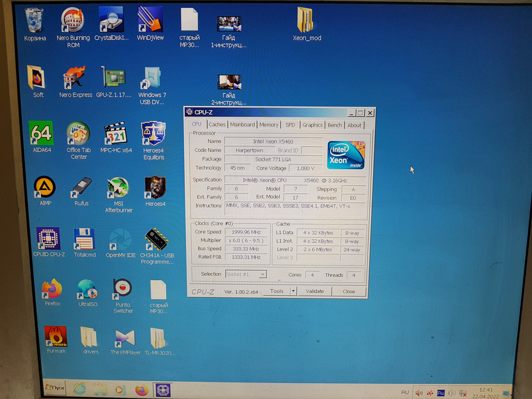Open the Mainboard tab
The image size is (532, 399).
tap(242, 125)
